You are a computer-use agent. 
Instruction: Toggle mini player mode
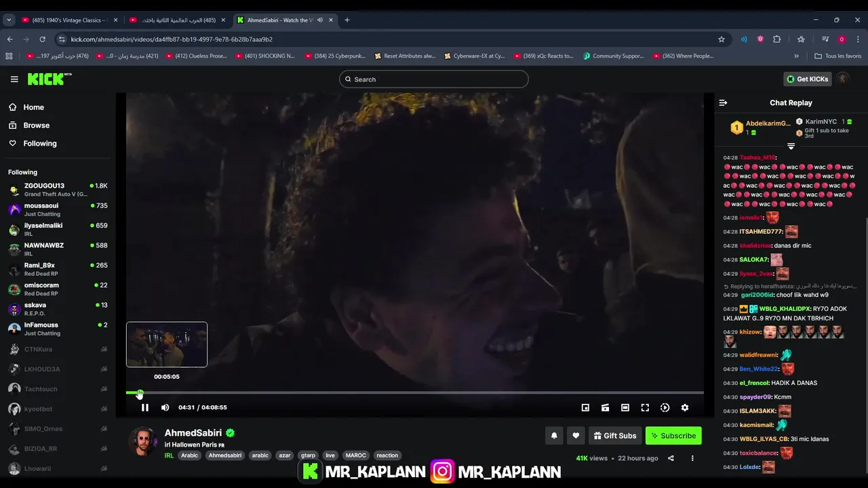pyautogui.click(x=585, y=407)
